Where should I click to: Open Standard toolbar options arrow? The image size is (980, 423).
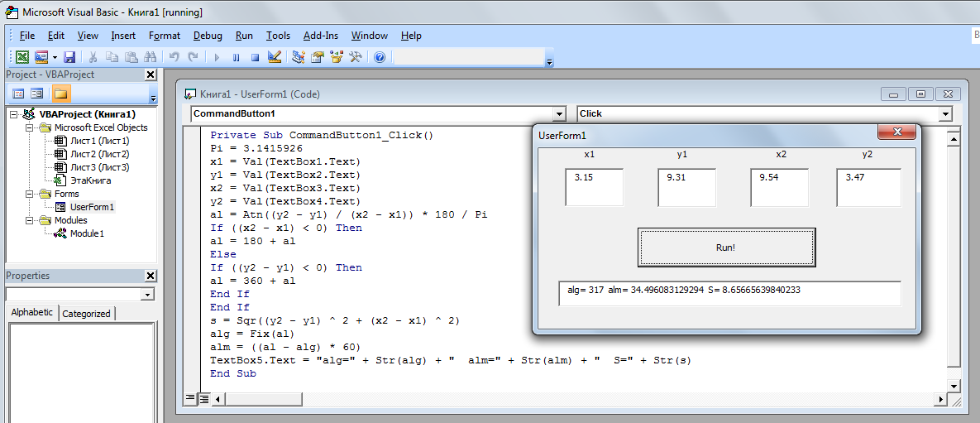(549, 62)
